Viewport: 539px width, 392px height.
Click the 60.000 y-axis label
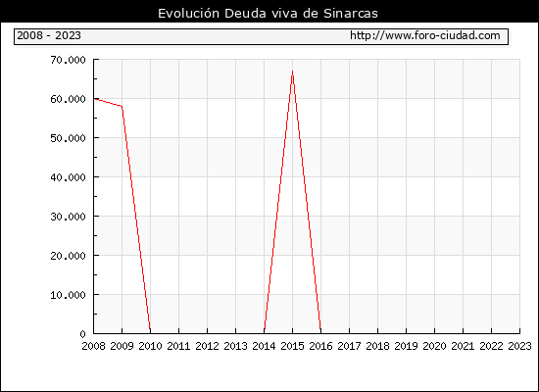coord(68,99)
